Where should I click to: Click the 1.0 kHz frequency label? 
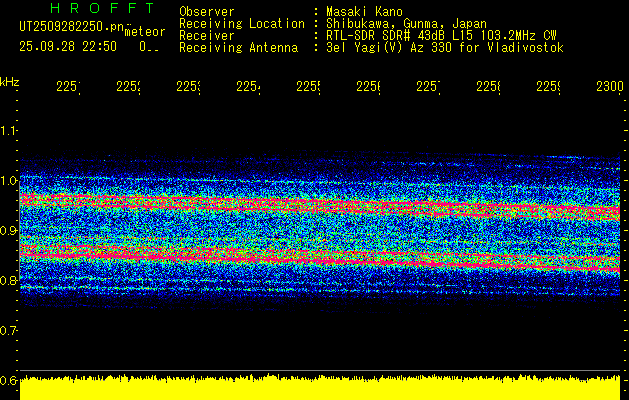tap(8, 180)
